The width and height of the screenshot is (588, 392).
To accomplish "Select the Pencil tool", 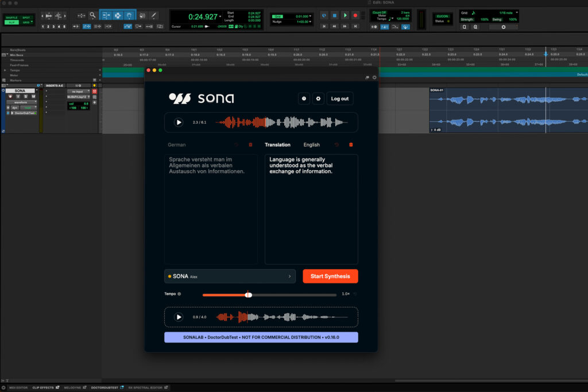I will 153,16.
